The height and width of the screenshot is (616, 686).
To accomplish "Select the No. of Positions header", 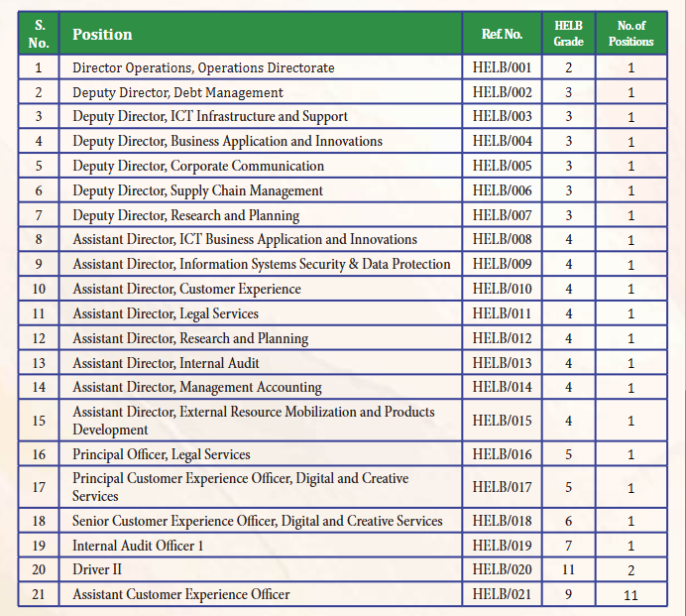I will 630,34.
